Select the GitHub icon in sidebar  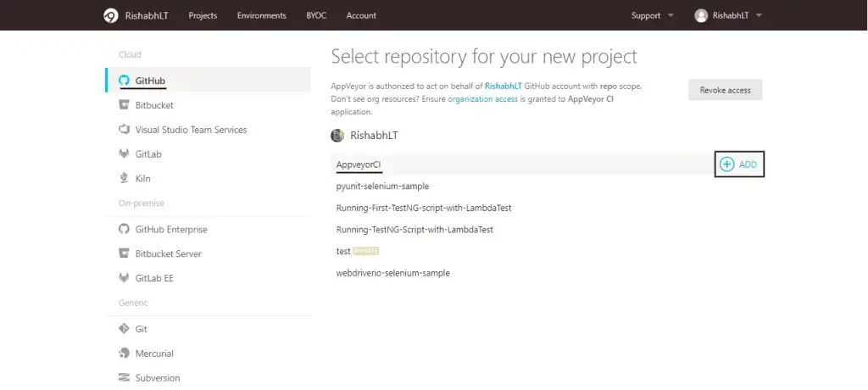coord(124,81)
